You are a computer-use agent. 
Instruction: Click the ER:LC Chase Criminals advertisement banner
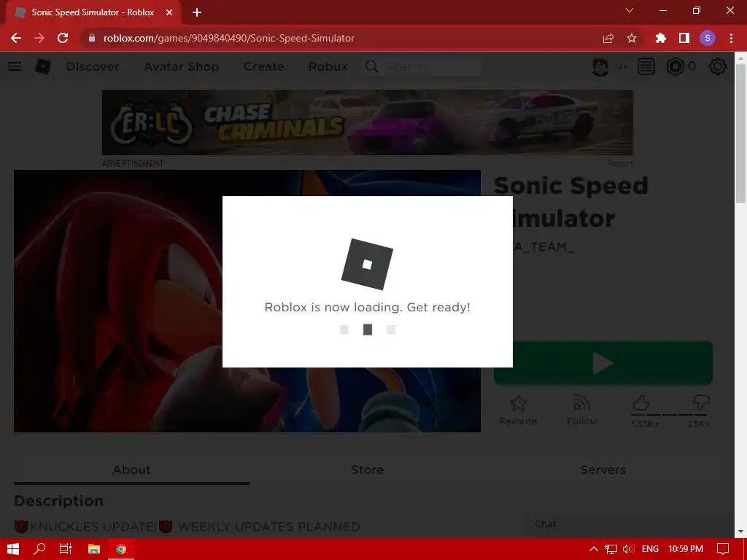click(368, 122)
